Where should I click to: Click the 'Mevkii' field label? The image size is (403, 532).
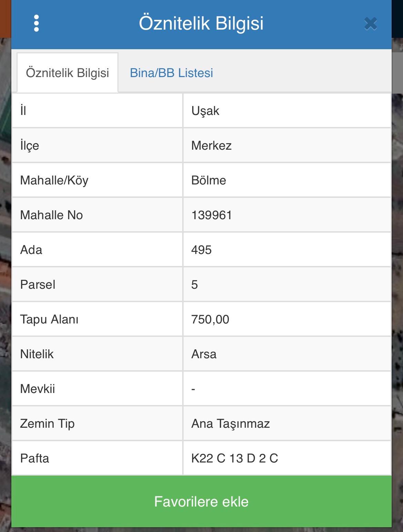pos(38,389)
